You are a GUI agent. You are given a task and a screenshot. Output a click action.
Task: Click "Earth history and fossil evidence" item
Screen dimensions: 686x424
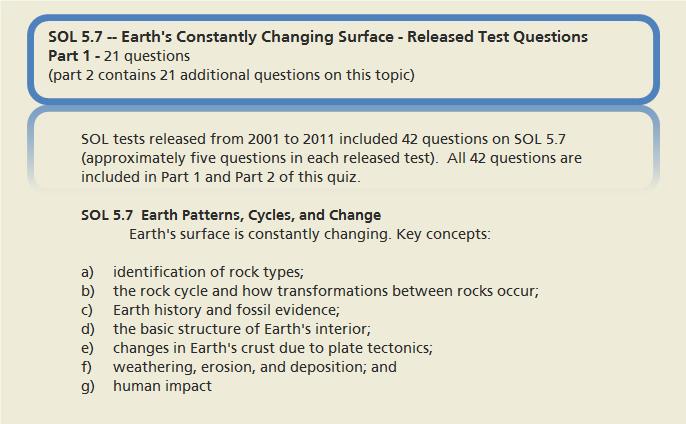[x=226, y=310]
